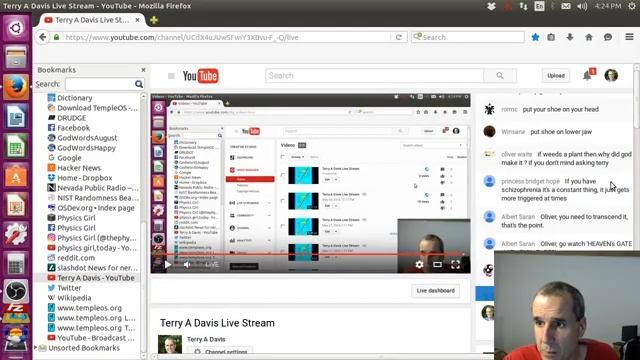Screen dimensions: 640x360
Task: Open FileZilla from the dock
Action: click(16, 313)
